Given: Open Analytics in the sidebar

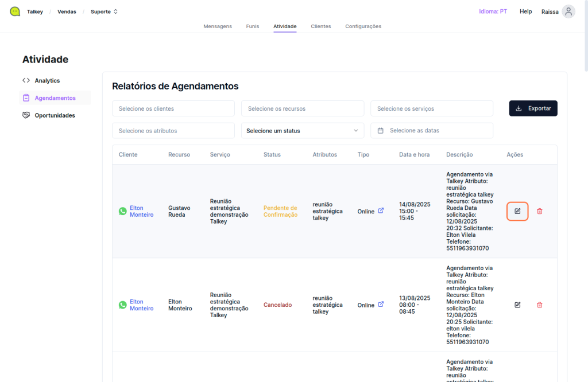Looking at the screenshot, I should click(47, 80).
